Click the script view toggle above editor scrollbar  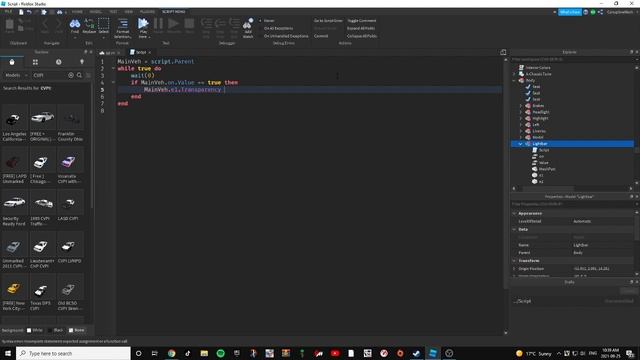coord(503,52)
